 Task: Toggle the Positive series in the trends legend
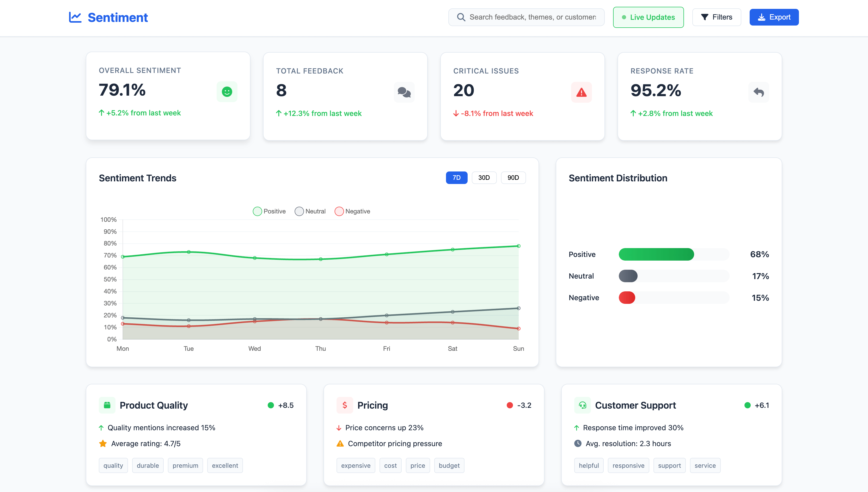pos(269,211)
